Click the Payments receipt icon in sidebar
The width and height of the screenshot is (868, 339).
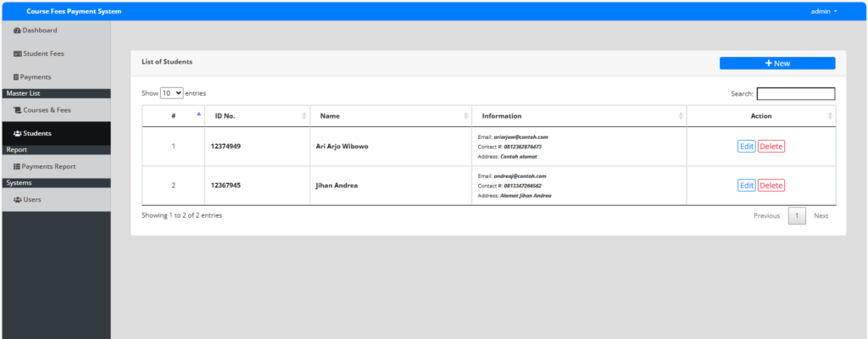click(16, 77)
